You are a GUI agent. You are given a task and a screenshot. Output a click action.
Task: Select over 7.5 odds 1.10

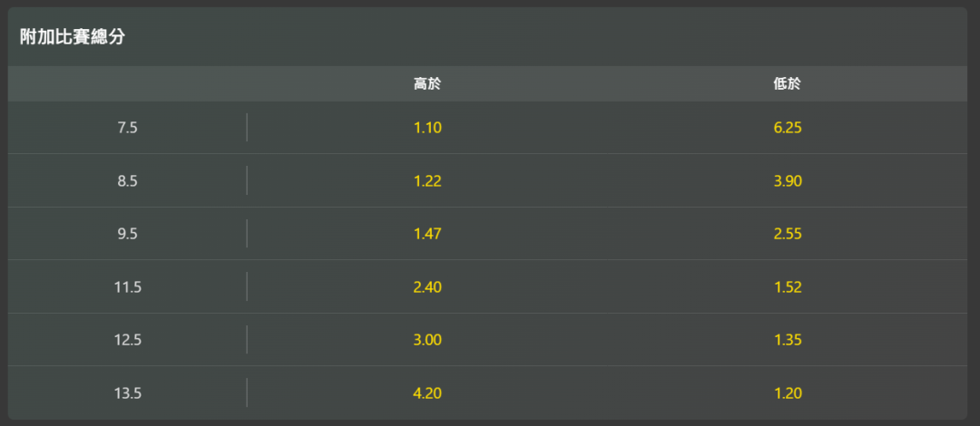(x=427, y=128)
